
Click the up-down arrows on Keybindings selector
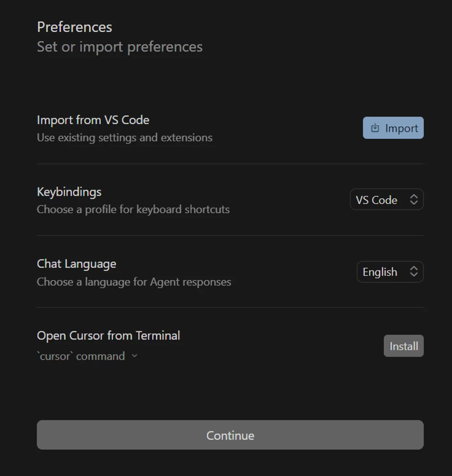tap(414, 199)
